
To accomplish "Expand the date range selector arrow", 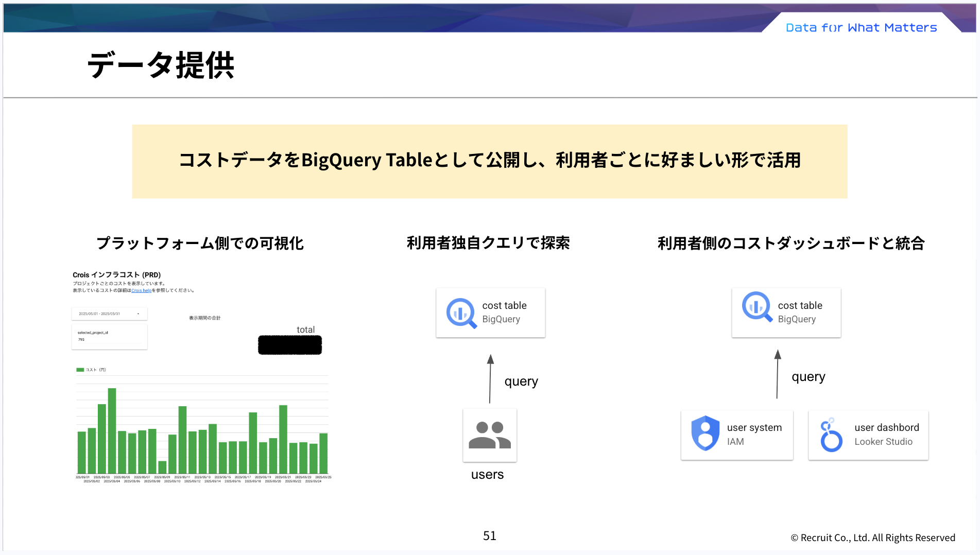I will click(x=138, y=314).
